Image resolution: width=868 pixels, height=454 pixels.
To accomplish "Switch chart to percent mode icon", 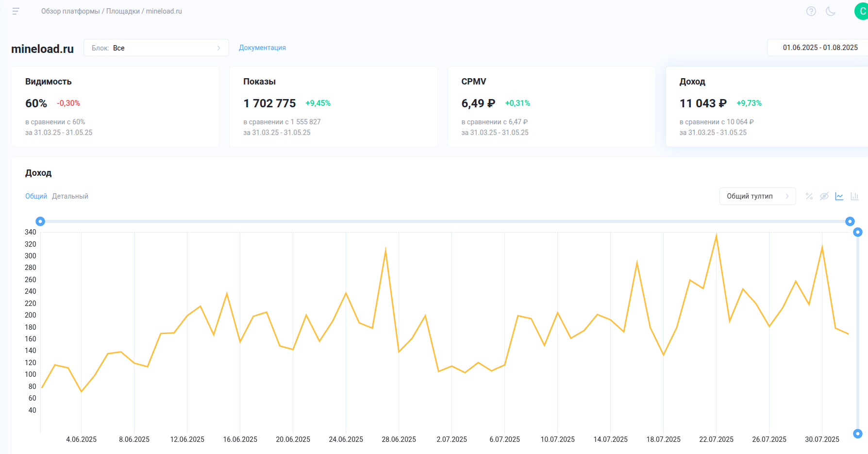I will pos(809,196).
